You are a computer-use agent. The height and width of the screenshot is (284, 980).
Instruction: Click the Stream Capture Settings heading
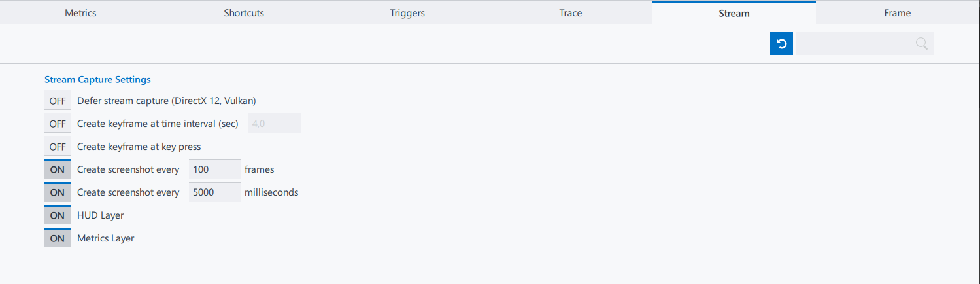97,80
